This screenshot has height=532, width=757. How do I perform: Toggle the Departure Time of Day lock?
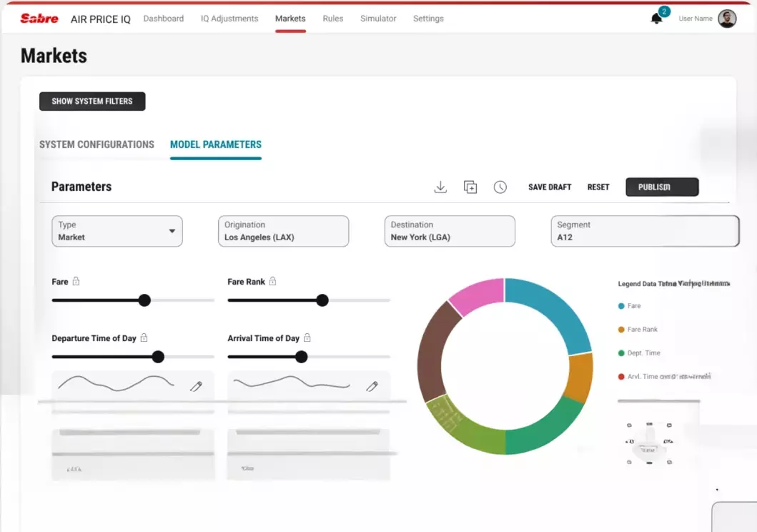(x=144, y=338)
